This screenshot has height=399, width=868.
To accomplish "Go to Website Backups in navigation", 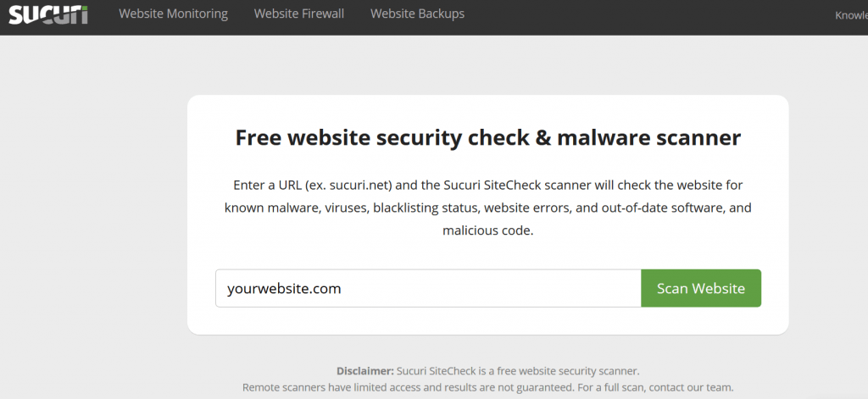I will point(417,14).
